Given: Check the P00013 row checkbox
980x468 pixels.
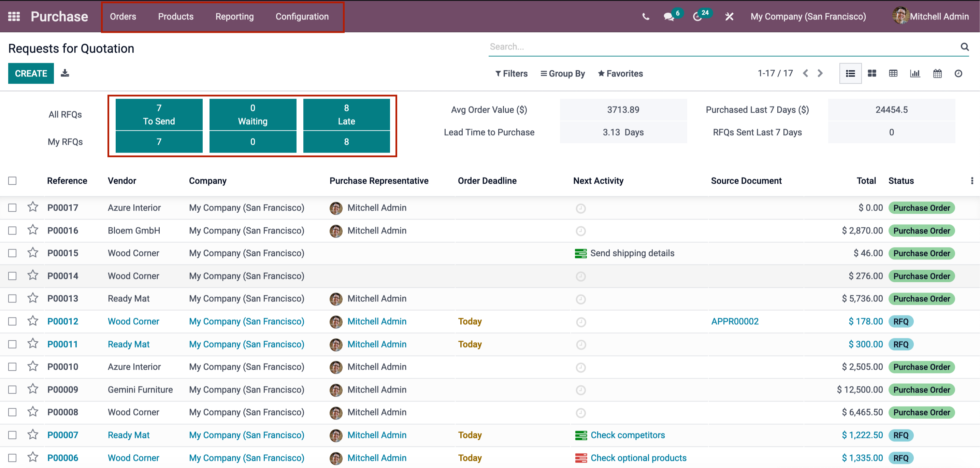Looking at the screenshot, I should point(13,299).
